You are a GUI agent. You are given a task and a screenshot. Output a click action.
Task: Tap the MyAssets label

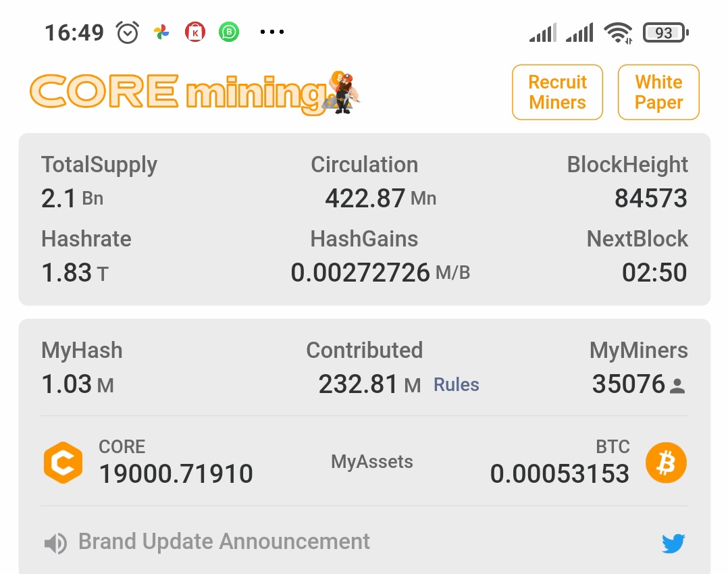click(x=372, y=462)
